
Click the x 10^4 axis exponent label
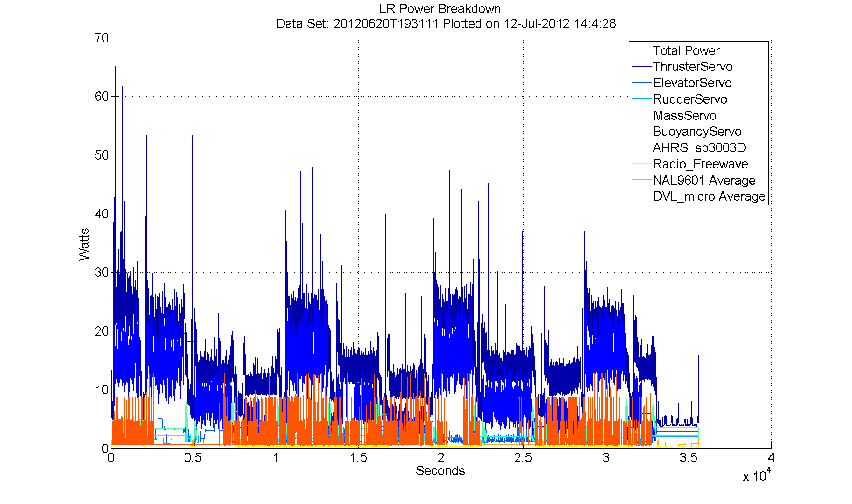point(755,476)
